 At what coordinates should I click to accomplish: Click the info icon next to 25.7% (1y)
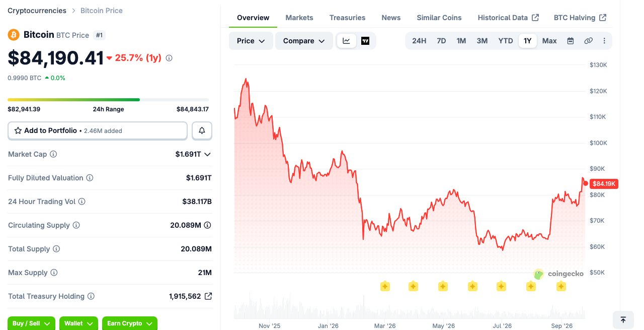tap(169, 58)
